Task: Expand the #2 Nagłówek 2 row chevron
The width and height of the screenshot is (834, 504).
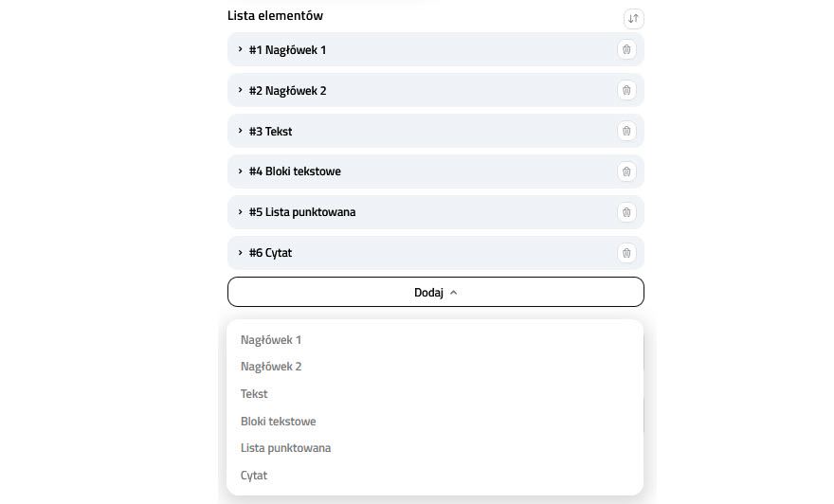Action: (241, 90)
